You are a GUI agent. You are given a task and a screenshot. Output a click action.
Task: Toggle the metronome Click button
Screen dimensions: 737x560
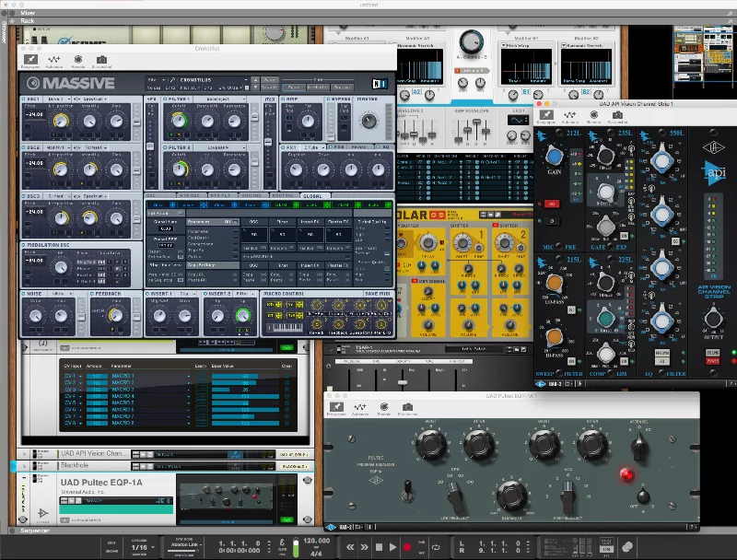tap(283, 542)
